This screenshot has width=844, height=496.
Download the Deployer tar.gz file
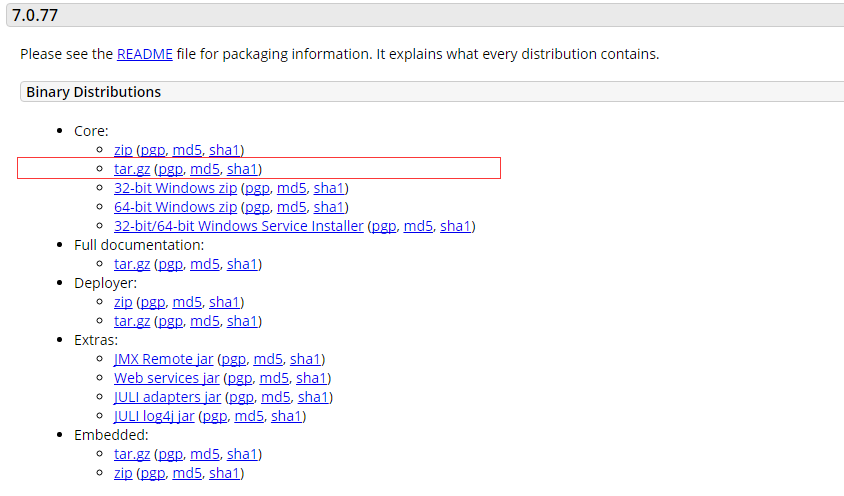(x=131, y=321)
